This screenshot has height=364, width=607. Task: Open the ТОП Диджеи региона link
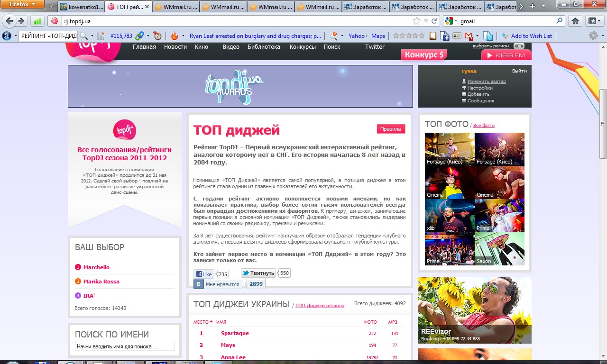pos(320,306)
